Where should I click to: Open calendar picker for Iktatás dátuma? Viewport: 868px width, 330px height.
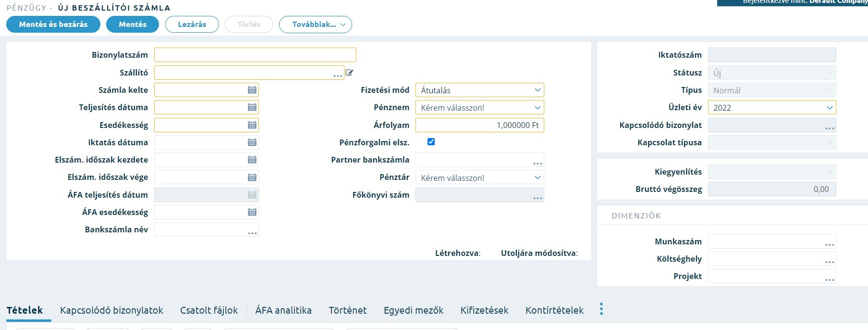pyautogui.click(x=252, y=142)
